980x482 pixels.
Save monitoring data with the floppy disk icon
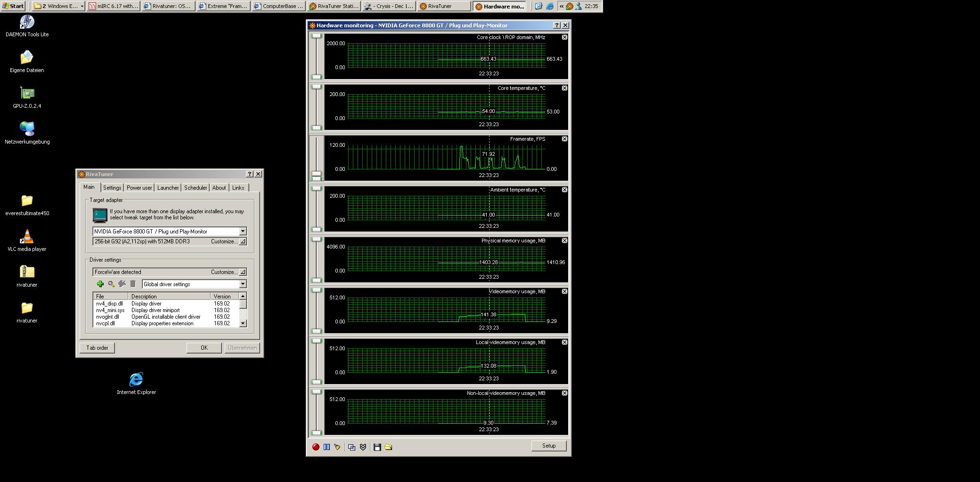pyautogui.click(x=377, y=447)
